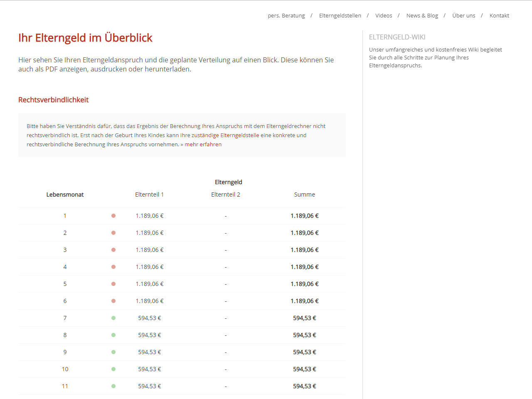Image resolution: width=532 pixels, height=399 pixels.
Task: Click Elternteil 1 amount in month 3
Action: click(x=150, y=250)
